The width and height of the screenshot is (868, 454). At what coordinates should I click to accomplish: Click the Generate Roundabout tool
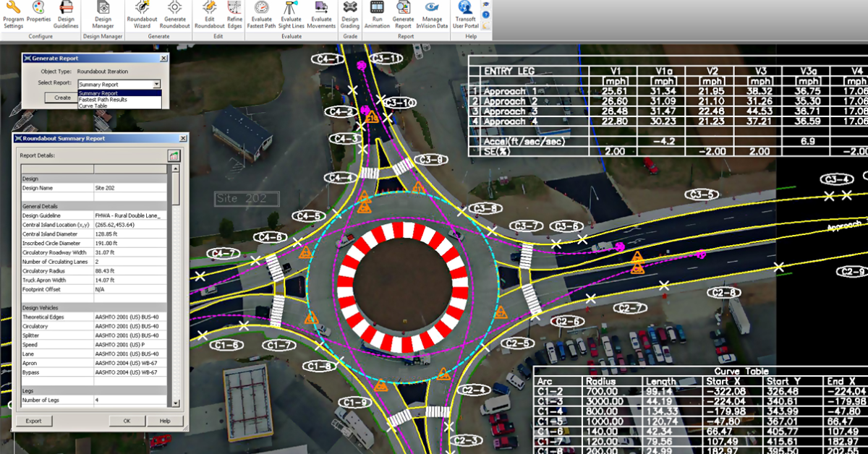coord(175,15)
